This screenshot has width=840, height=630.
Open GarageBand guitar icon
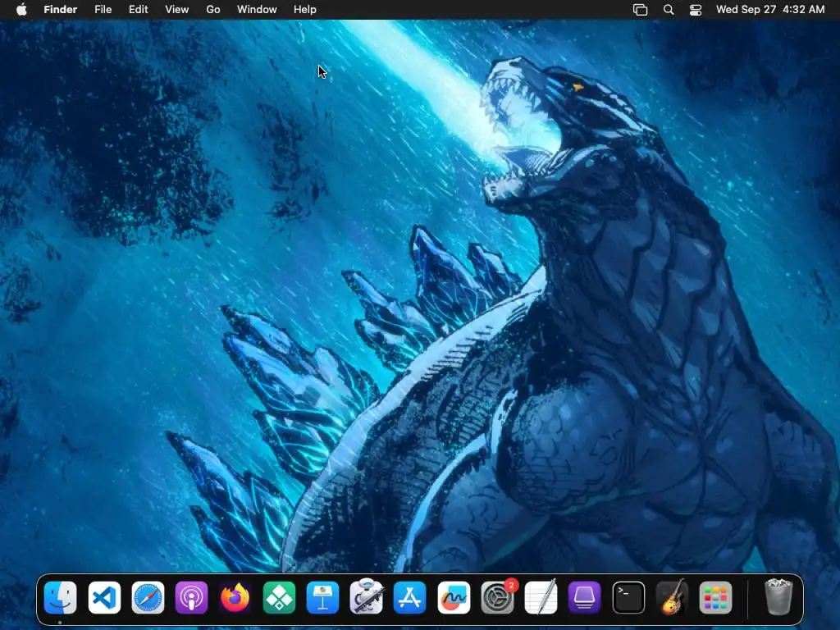click(x=672, y=596)
